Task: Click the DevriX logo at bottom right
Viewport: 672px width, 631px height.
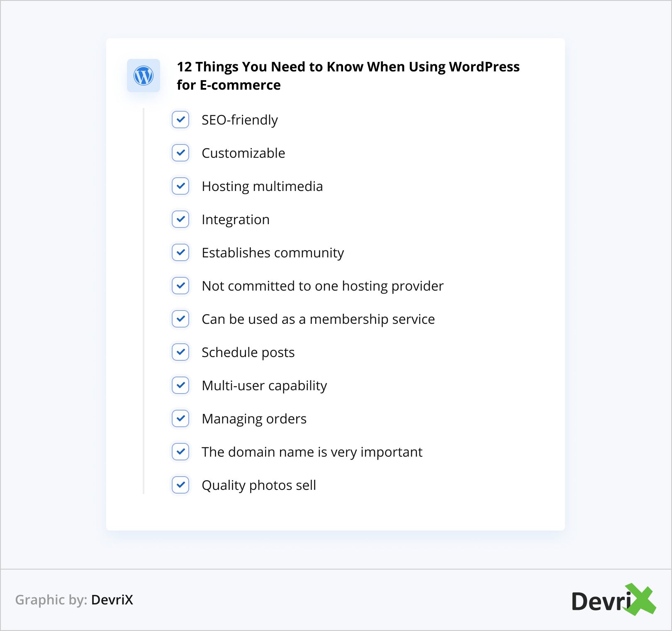Action: [x=613, y=600]
